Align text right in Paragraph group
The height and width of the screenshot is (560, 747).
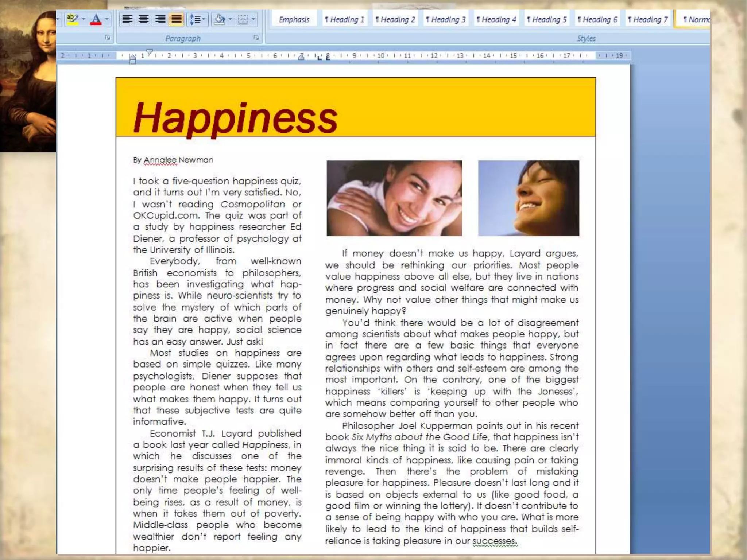pyautogui.click(x=160, y=19)
